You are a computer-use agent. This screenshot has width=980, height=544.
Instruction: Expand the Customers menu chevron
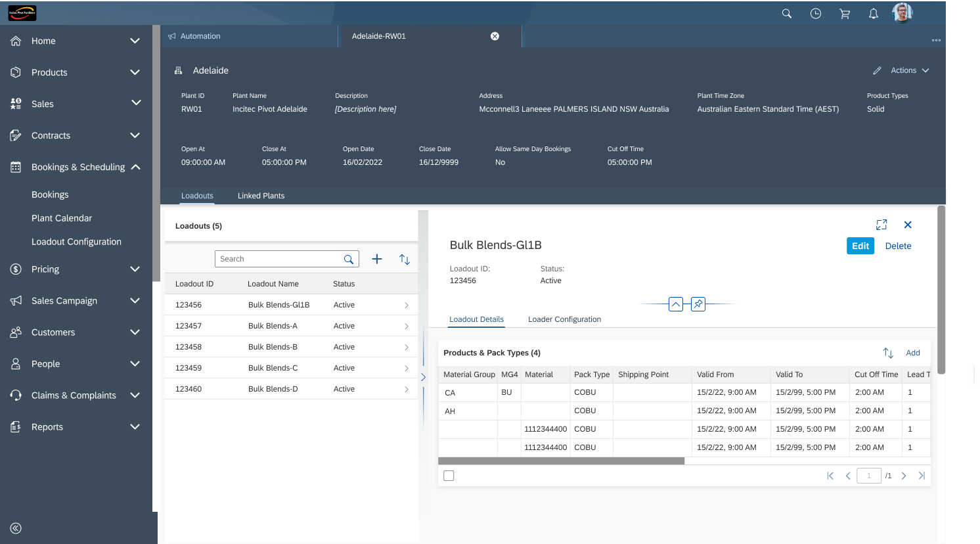pos(135,332)
